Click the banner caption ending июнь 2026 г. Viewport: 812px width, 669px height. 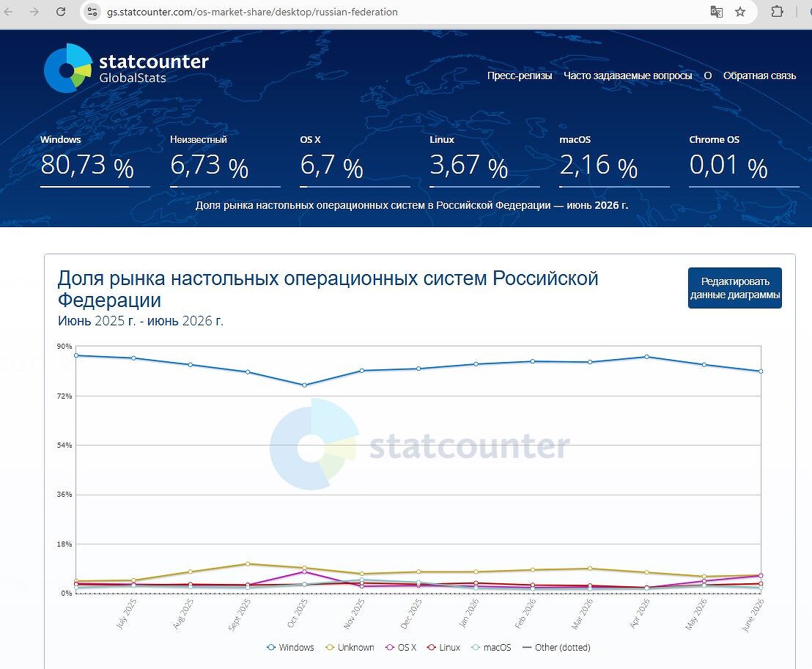pos(412,206)
